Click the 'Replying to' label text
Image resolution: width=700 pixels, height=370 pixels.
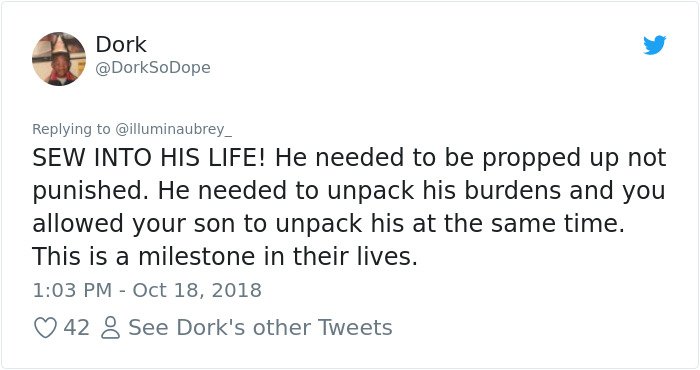click(x=71, y=129)
